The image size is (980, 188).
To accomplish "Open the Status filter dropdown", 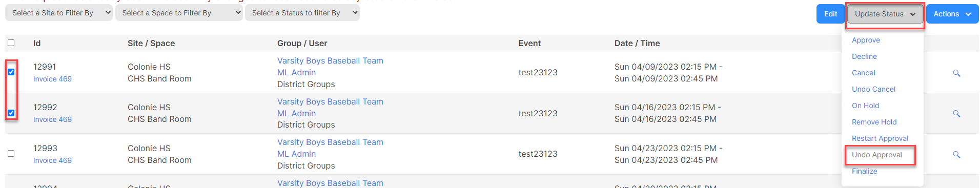I will 302,13.
